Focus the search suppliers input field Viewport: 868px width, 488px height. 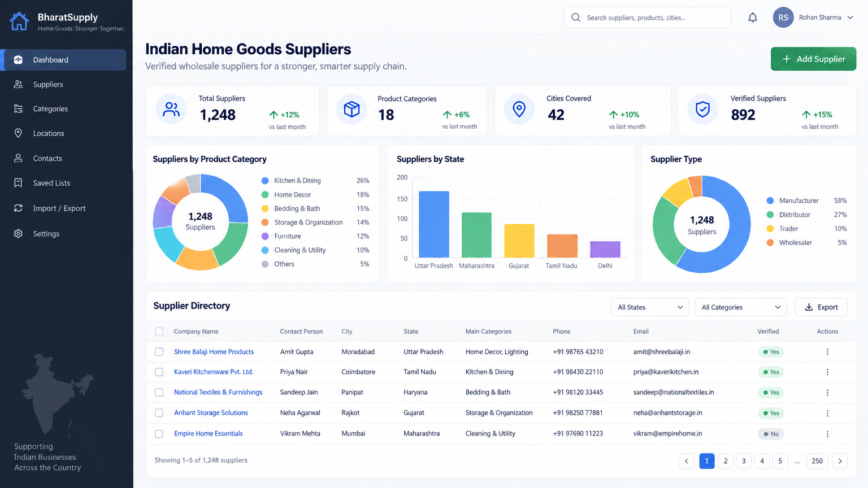point(648,18)
